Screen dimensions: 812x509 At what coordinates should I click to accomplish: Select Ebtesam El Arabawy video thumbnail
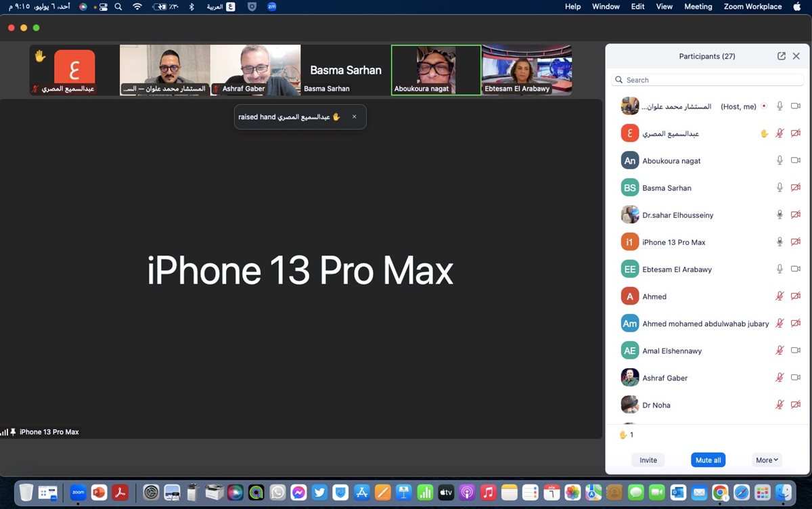pyautogui.click(x=527, y=70)
